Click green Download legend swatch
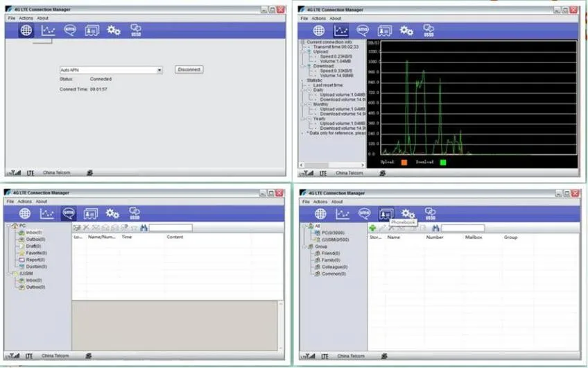The width and height of the screenshot is (588, 368). pos(443,162)
